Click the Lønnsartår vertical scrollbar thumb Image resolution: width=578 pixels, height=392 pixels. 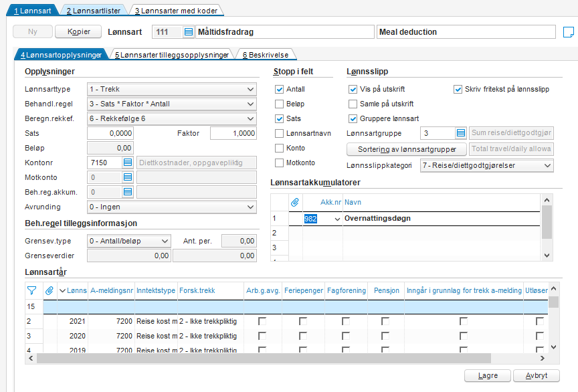point(553,302)
